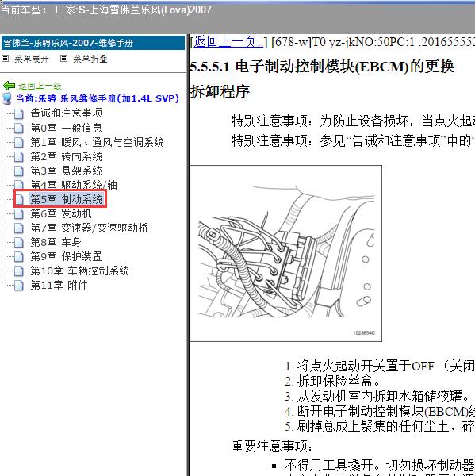Click page icon beside 第3章 悬架系统
475x476 pixels.
tap(18, 171)
